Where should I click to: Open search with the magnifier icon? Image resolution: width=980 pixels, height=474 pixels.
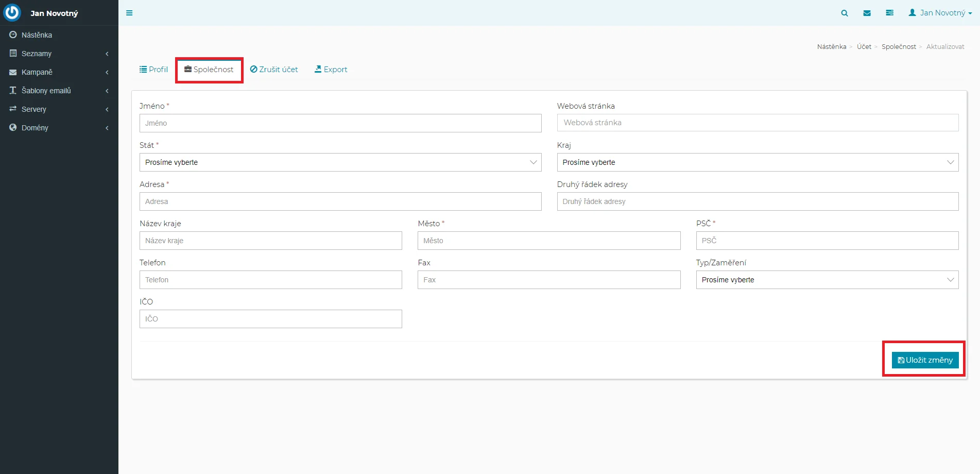tap(844, 13)
